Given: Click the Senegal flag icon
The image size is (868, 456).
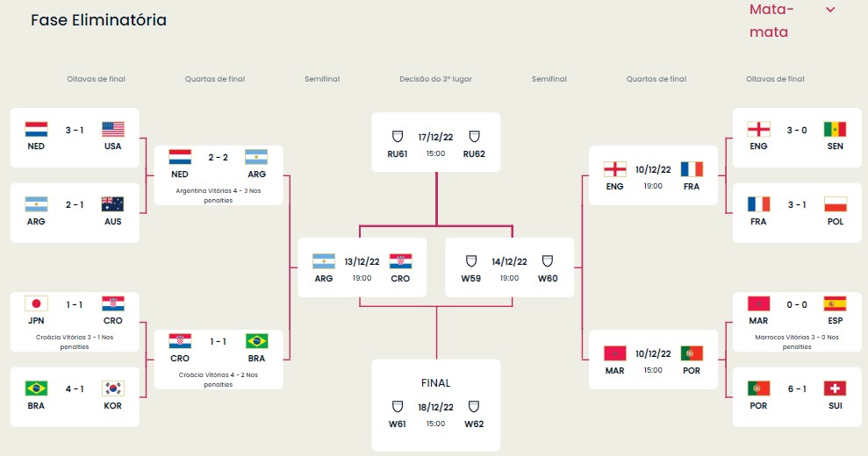Looking at the screenshot, I should (835, 129).
